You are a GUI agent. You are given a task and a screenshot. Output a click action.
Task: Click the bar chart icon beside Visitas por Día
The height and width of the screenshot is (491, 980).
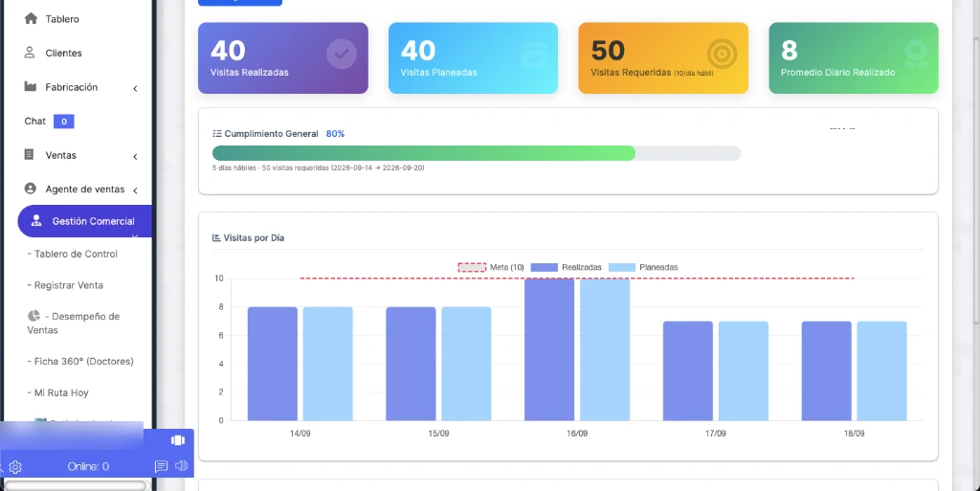216,238
